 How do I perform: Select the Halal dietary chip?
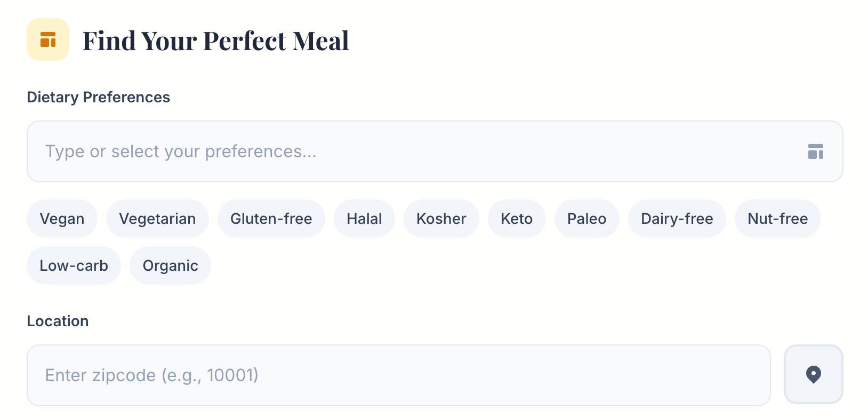coord(364,219)
